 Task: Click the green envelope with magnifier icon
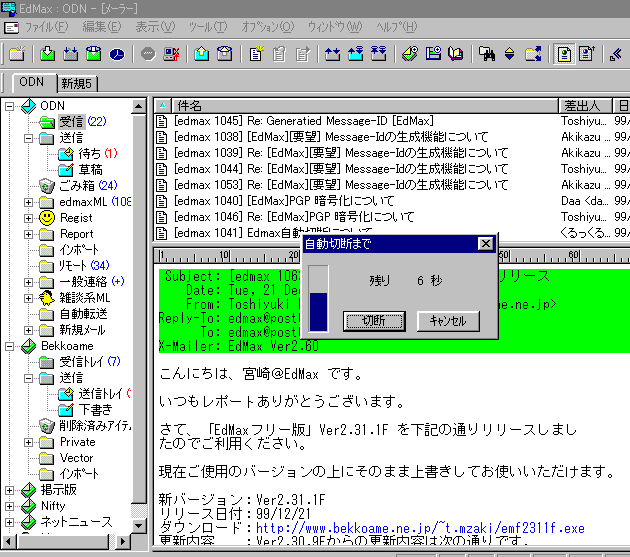pos(410,53)
